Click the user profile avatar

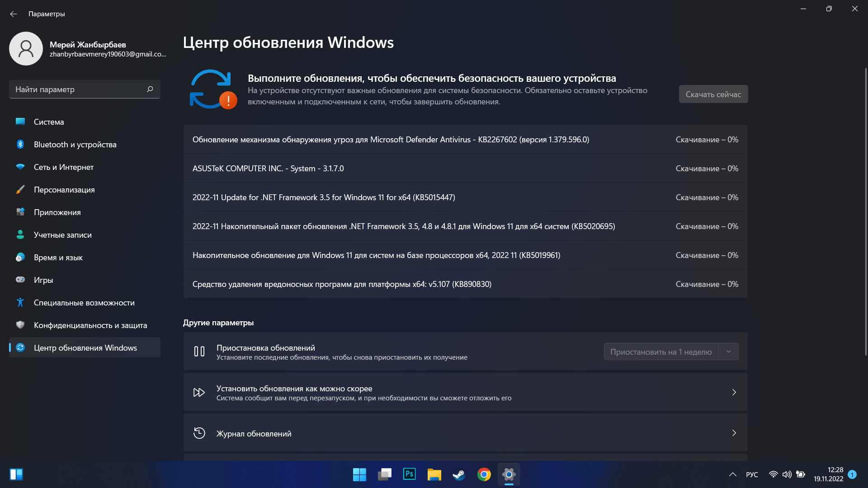coord(26,48)
